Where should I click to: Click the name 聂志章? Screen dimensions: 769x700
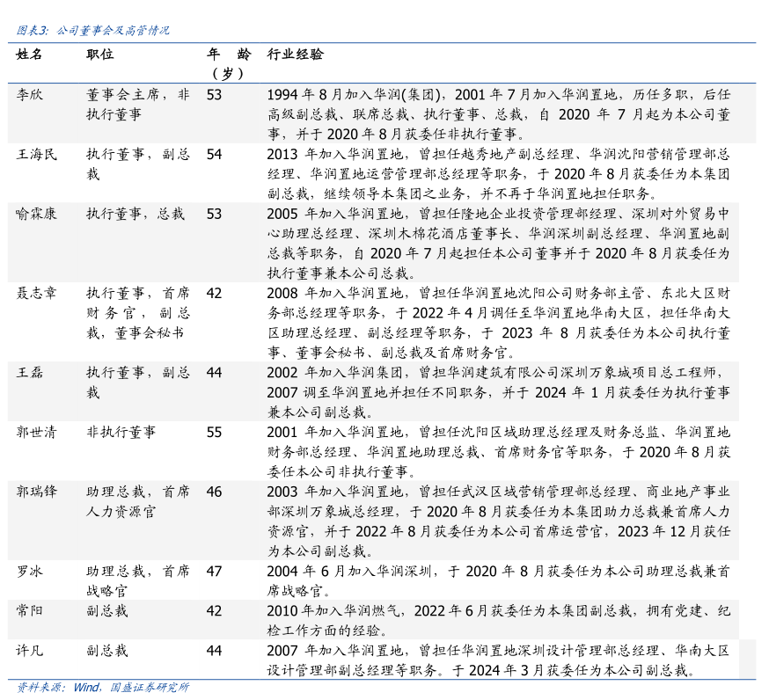point(36,293)
